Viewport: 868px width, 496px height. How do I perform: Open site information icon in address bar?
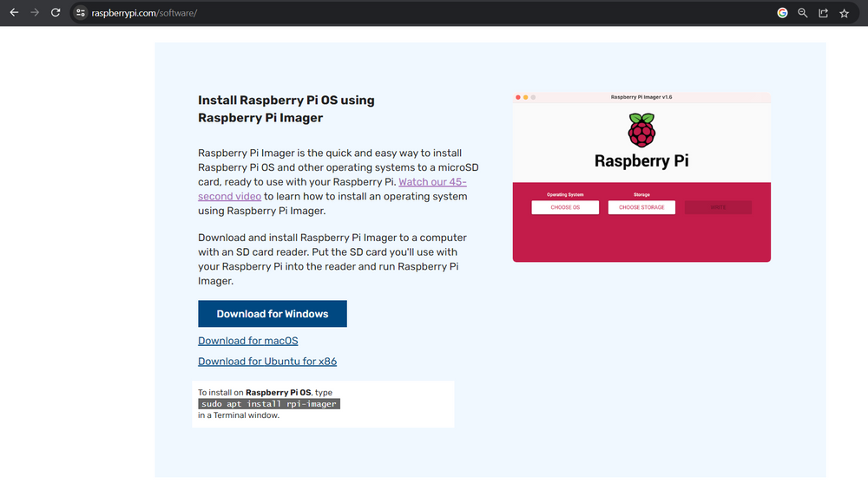pos(80,13)
